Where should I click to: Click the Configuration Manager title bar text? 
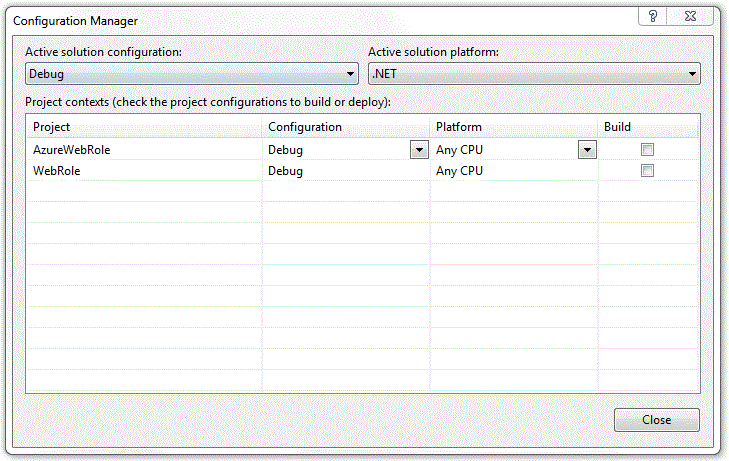75,20
